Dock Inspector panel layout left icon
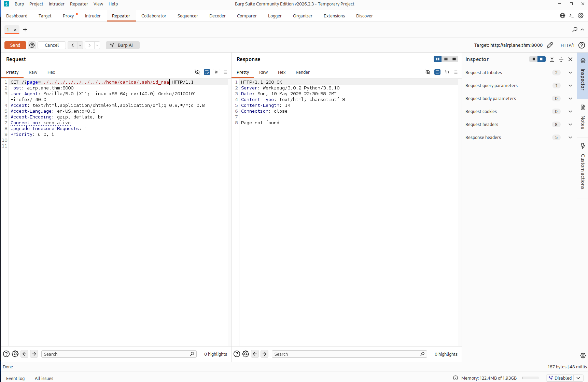The height and width of the screenshot is (382, 588). 533,59
